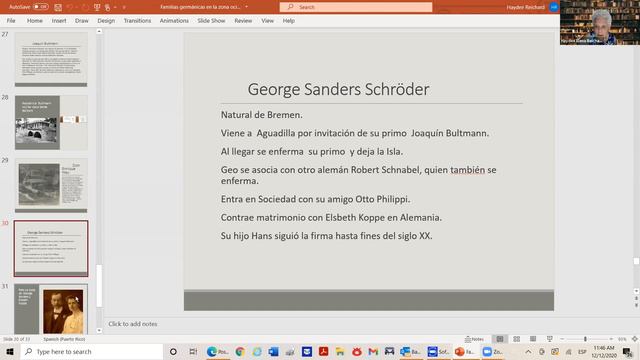Screen dimensions: 640x360
Task: Select slide 28 thumbnail with bridge photo
Action: [51, 122]
